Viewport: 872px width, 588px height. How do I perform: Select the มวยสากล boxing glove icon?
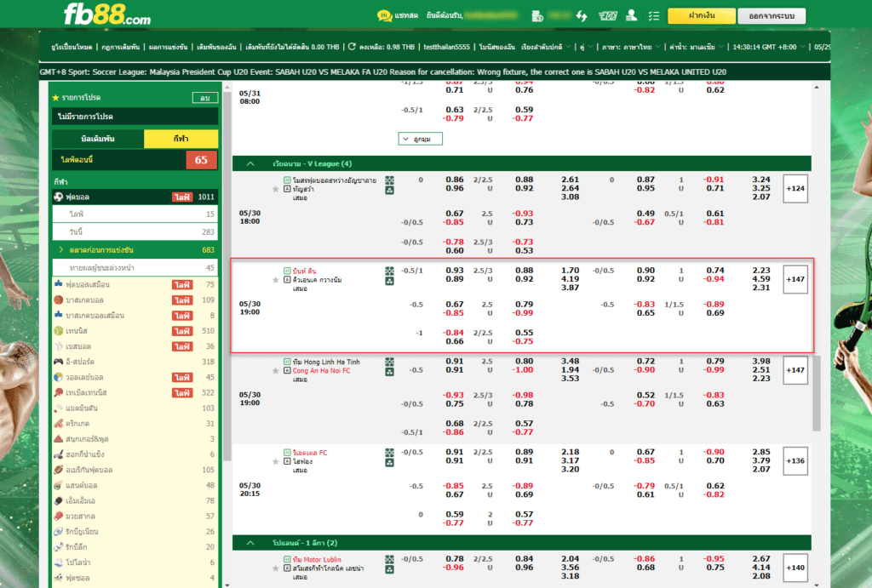click(59, 516)
